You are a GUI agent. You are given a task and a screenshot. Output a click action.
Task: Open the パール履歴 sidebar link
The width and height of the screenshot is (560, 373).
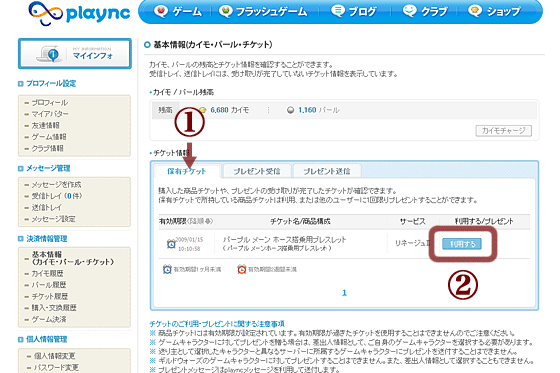pyautogui.click(x=49, y=285)
